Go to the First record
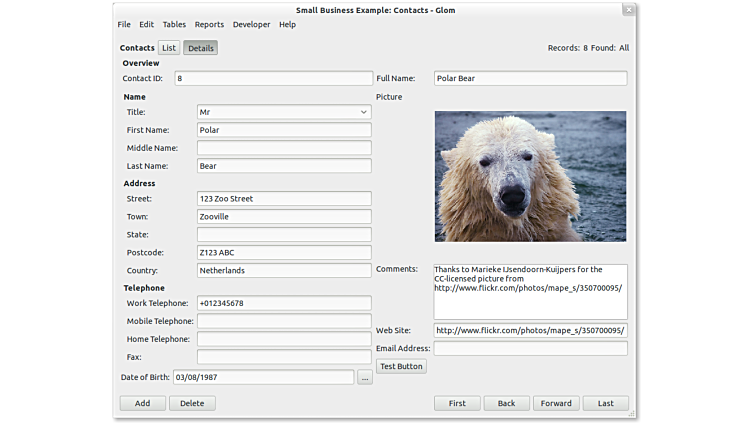752x423 pixels. pos(457,403)
